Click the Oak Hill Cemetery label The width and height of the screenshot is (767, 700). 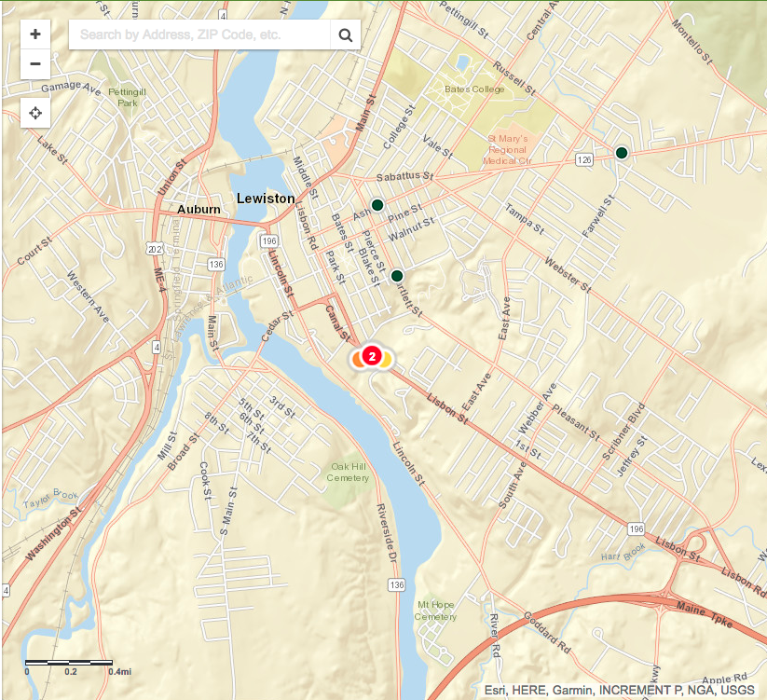point(348,472)
